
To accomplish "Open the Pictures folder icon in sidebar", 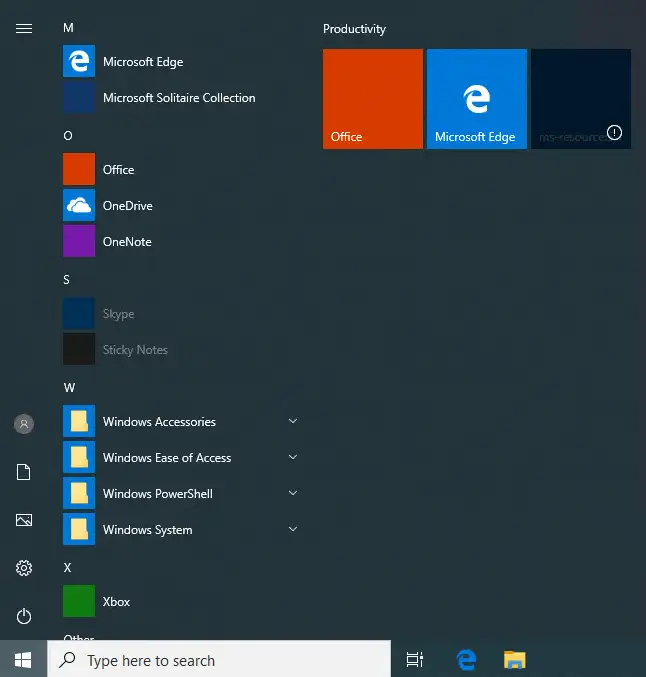I will coord(24,520).
